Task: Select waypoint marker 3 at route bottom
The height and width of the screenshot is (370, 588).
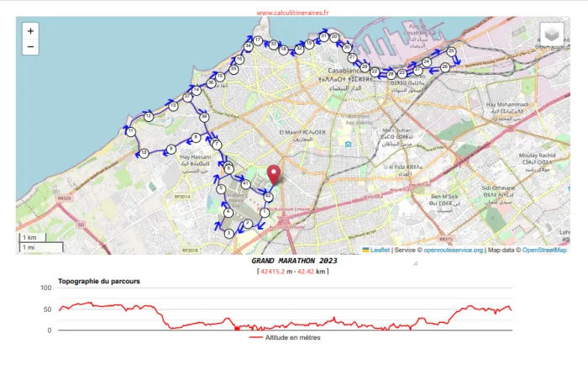Action: (228, 233)
